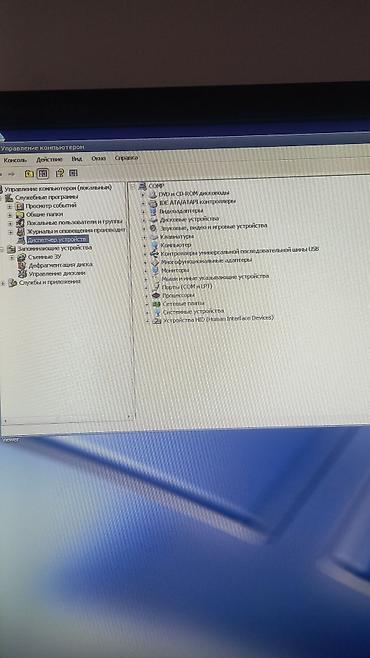
Task: Open the Вид menu
Action: point(76,159)
